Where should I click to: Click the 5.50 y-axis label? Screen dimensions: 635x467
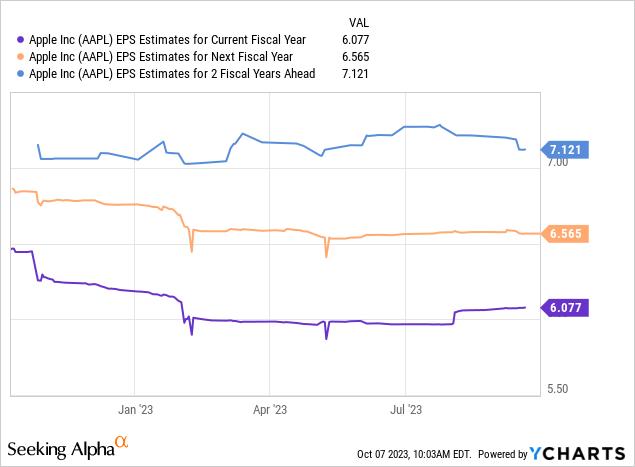(x=557, y=389)
